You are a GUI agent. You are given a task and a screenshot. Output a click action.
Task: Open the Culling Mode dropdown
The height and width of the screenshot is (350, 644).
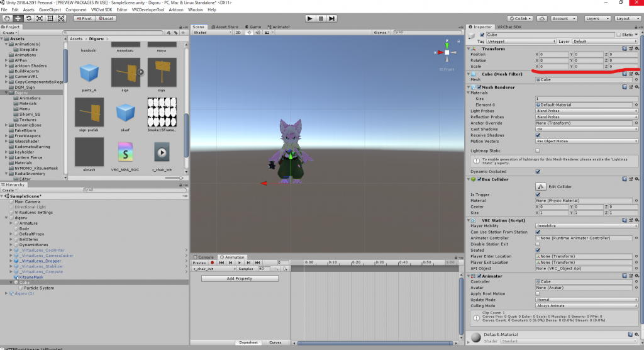tap(587, 306)
